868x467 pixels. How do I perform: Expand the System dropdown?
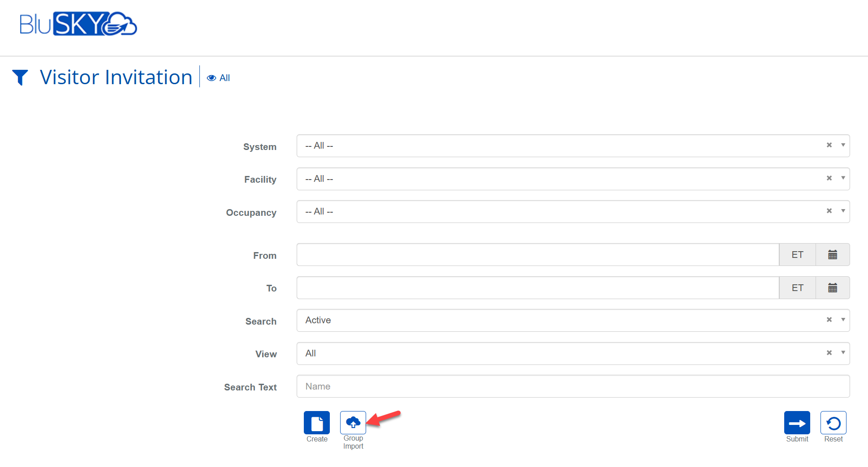tap(843, 145)
